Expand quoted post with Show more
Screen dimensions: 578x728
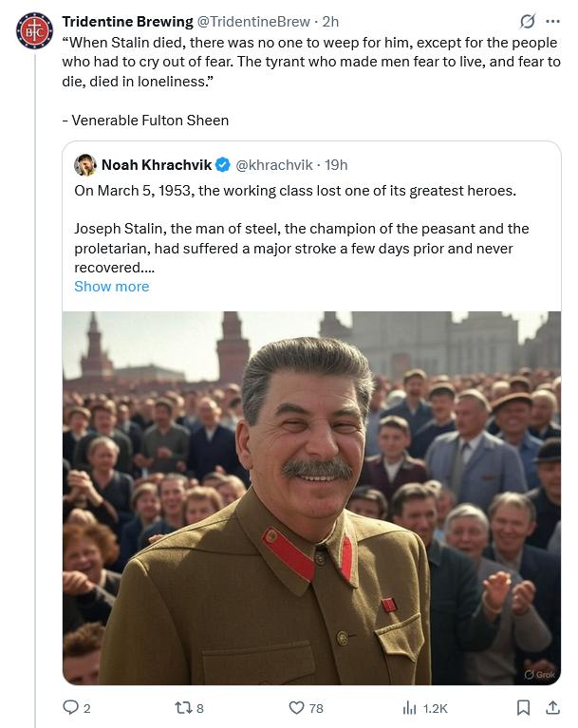pos(111,287)
